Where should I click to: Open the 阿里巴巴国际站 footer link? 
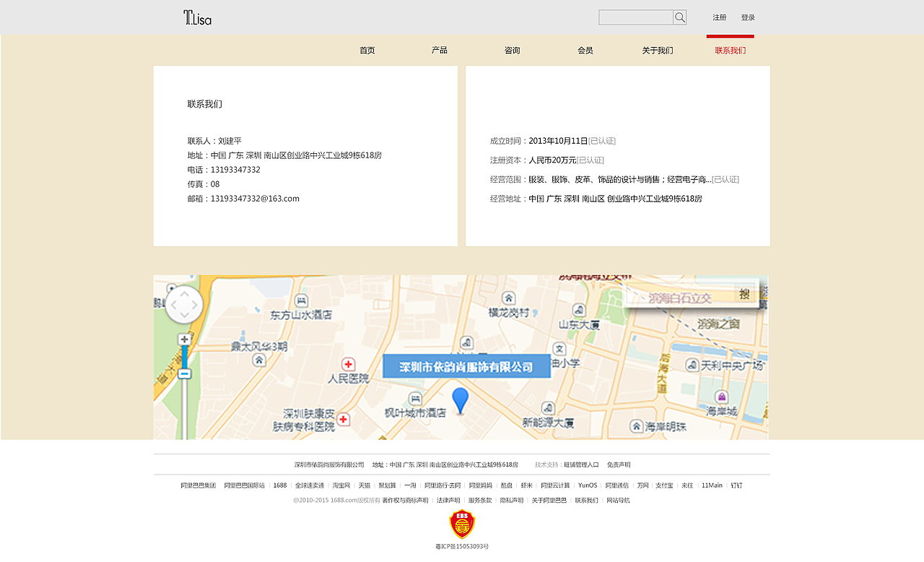point(245,485)
